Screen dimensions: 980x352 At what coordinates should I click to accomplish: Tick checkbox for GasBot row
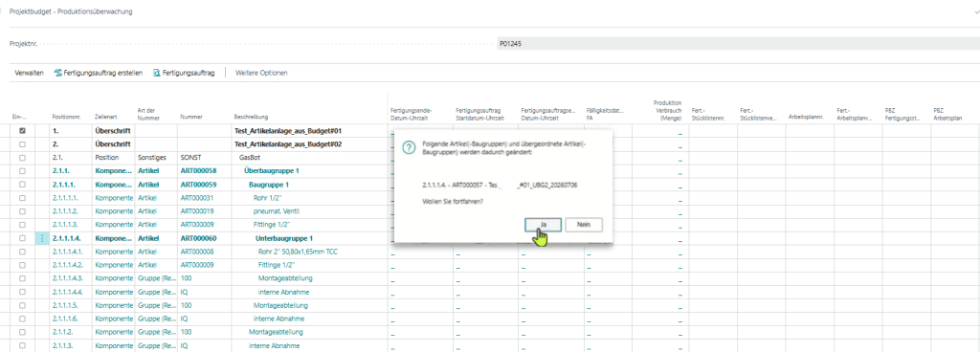click(23, 158)
